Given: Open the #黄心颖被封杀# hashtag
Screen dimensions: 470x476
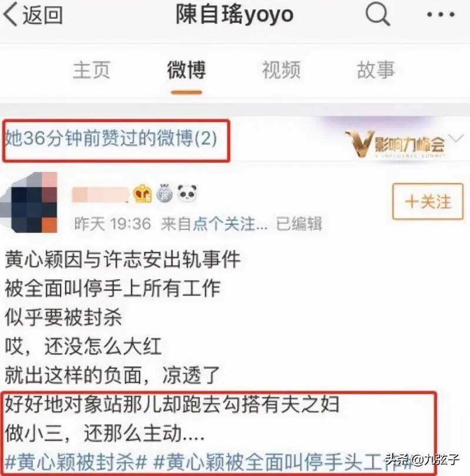Looking at the screenshot, I should click(76, 462).
